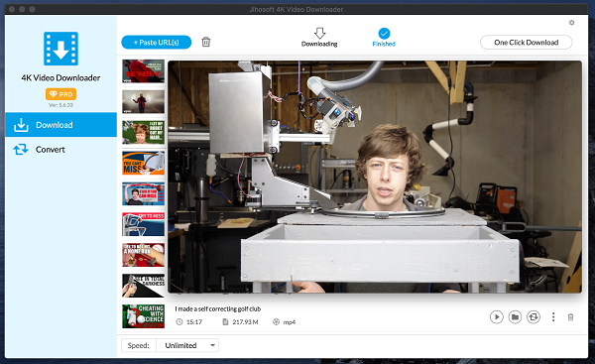Open the Speed Unlimited dropdown
This screenshot has width=595, height=364.
(x=187, y=345)
